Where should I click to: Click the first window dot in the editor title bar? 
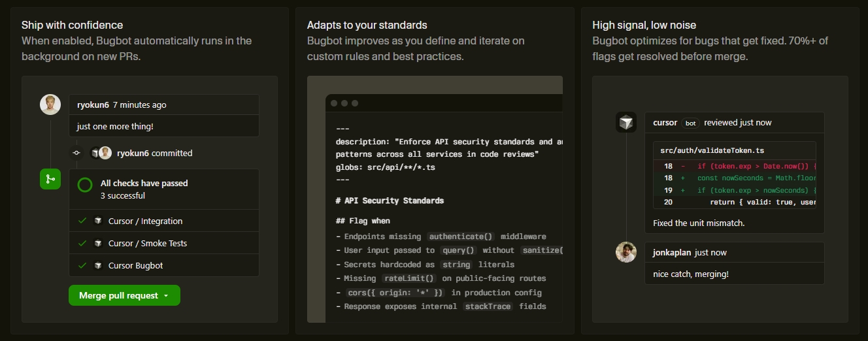[x=334, y=103]
